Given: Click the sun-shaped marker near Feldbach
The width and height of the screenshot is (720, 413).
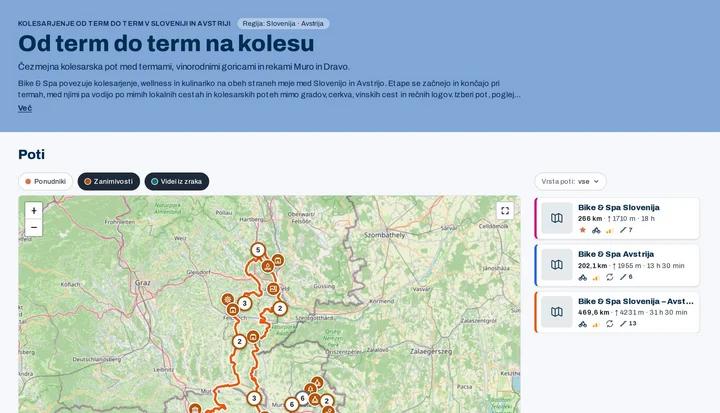Looking at the screenshot, I should [227, 300].
